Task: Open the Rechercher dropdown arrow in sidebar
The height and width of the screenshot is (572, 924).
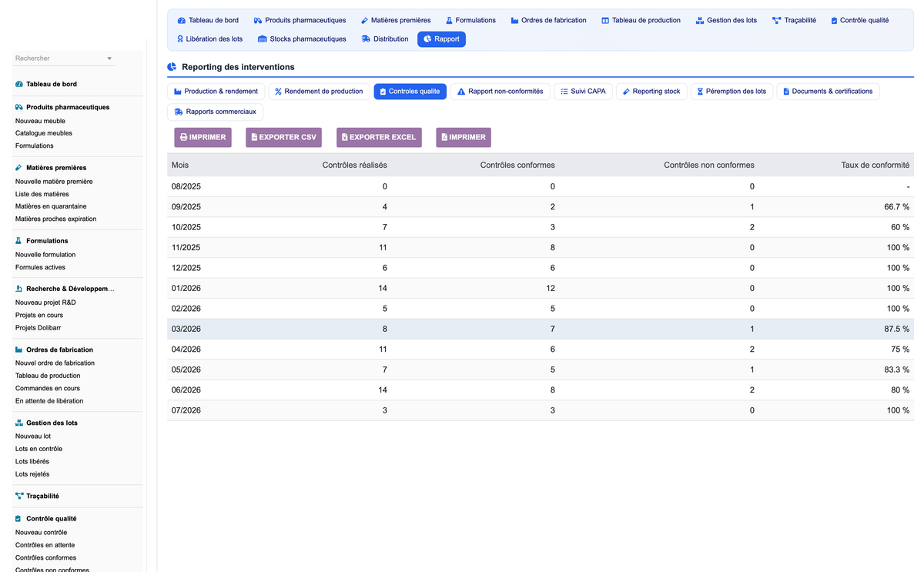Action: [x=109, y=59]
